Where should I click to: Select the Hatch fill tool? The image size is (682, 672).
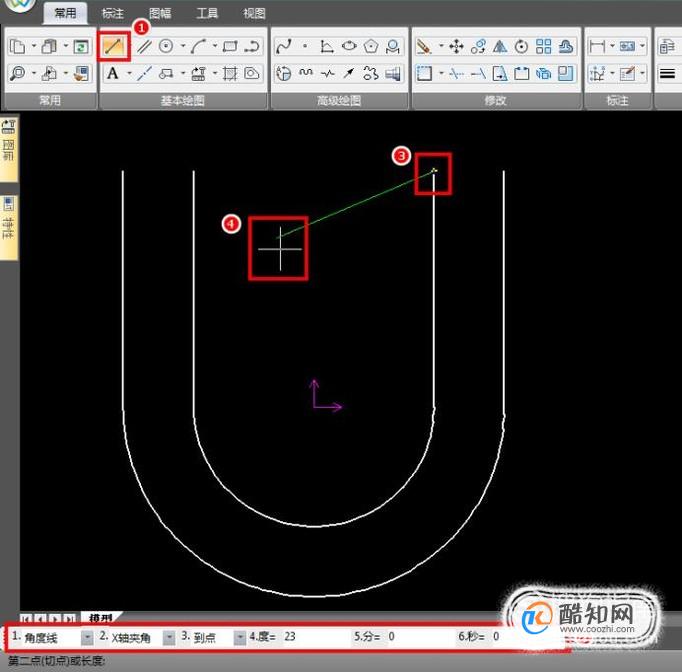pyautogui.click(x=230, y=74)
